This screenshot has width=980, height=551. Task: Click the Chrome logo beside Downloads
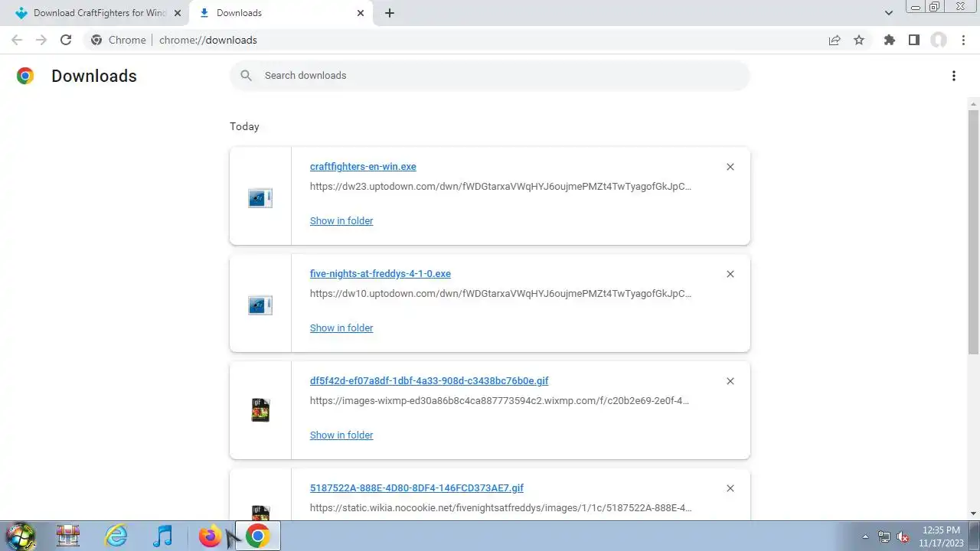click(25, 76)
